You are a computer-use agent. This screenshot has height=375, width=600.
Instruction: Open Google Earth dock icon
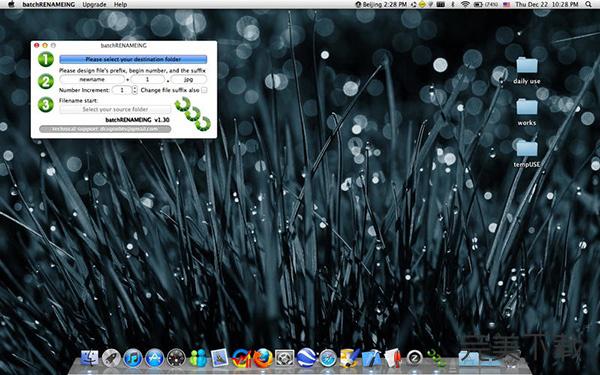307,359
